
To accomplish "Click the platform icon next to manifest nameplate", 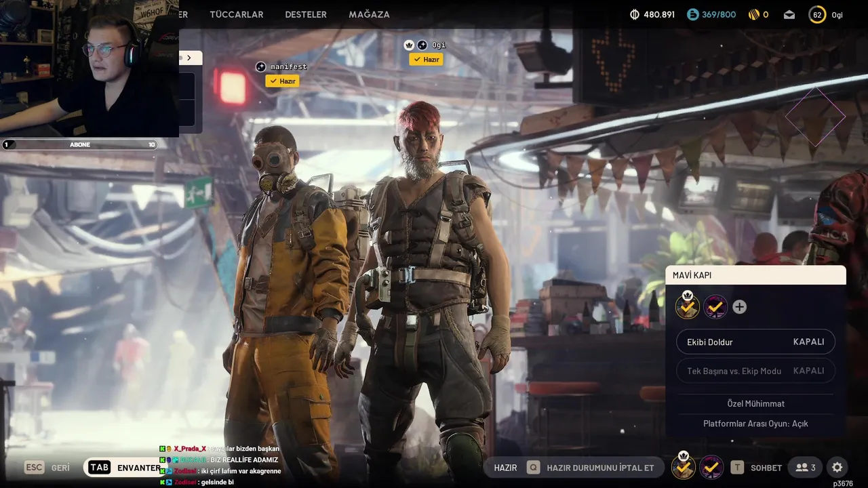I will click(x=260, y=66).
